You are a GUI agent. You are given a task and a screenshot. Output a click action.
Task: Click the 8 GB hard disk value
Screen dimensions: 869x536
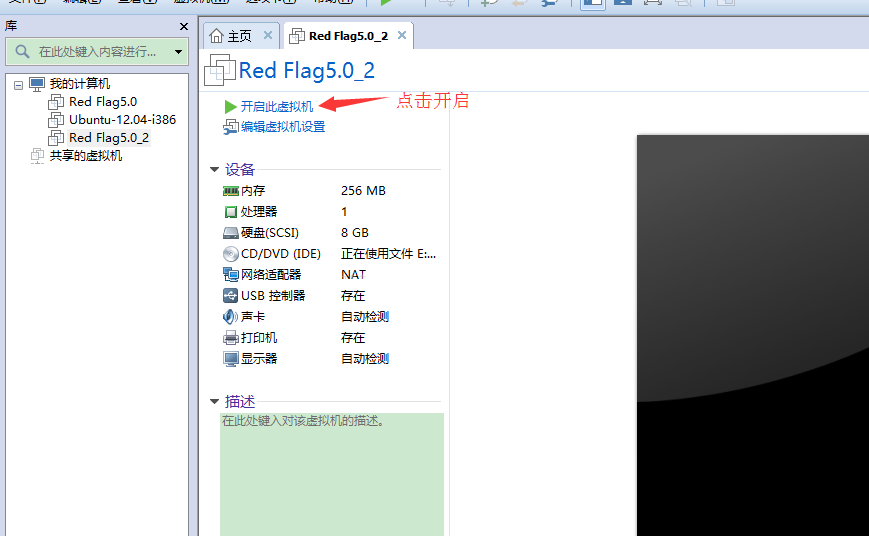(x=355, y=233)
